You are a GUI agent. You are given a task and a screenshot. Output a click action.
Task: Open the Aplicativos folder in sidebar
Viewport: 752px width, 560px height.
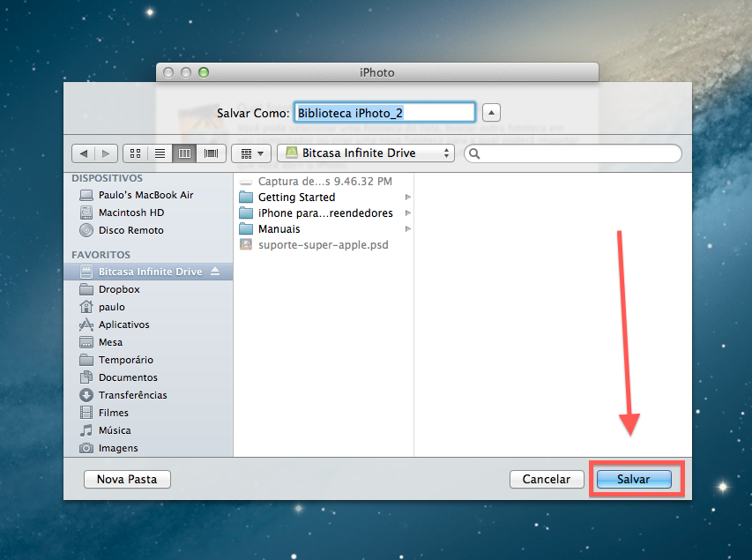(x=123, y=325)
